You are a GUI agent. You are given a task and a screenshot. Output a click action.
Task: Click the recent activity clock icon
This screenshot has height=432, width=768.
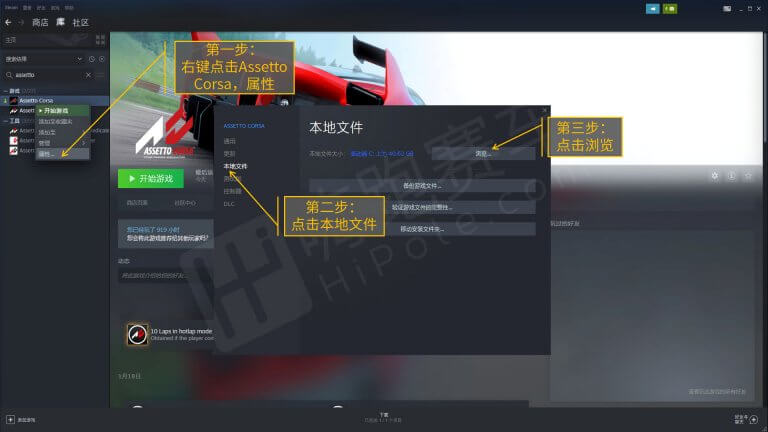(92, 59)
